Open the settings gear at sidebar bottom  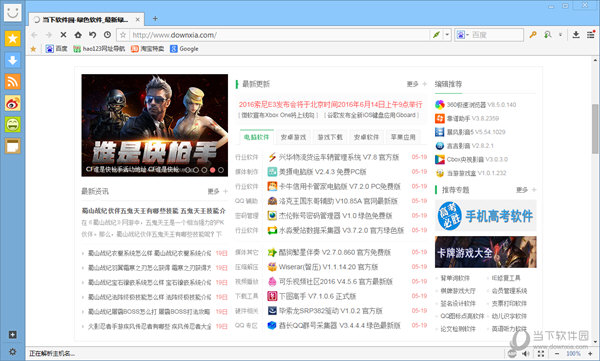tap(13, 352)
